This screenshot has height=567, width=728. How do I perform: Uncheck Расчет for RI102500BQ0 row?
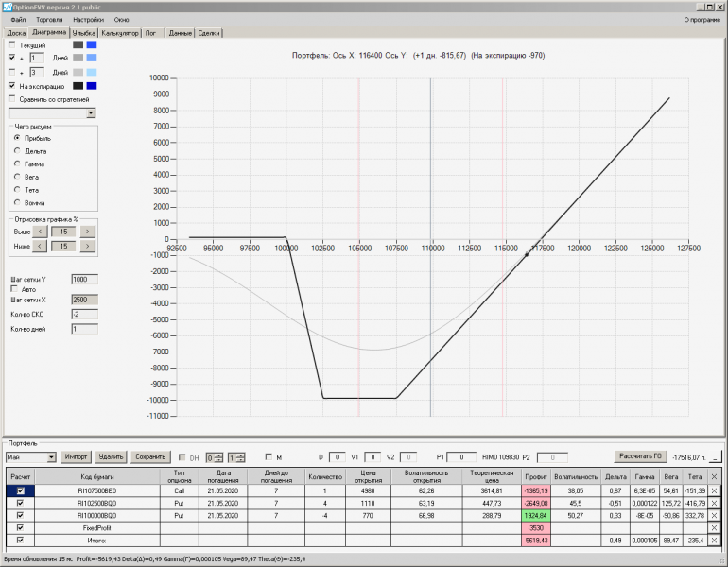21,503
